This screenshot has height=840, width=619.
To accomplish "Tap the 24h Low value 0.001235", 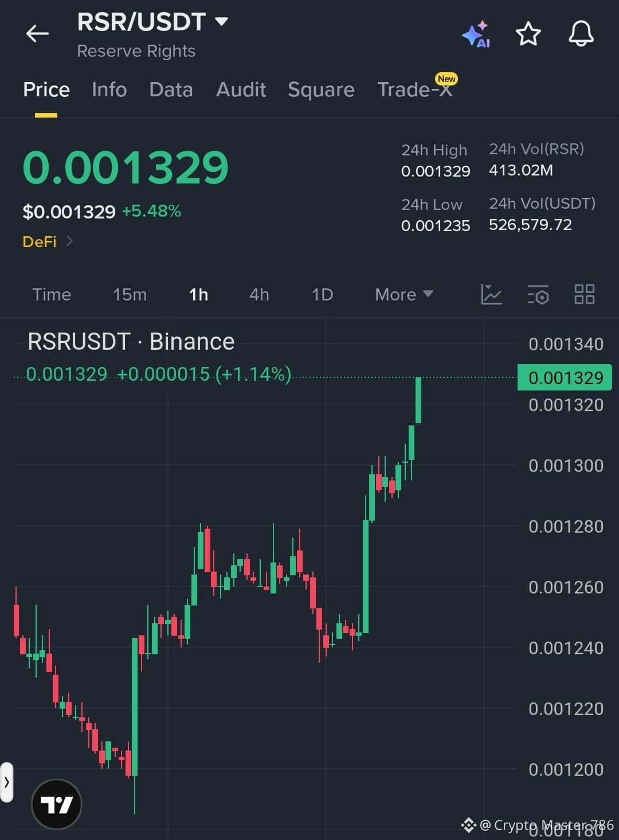I will pyautogui.click(x=436, y=225).
